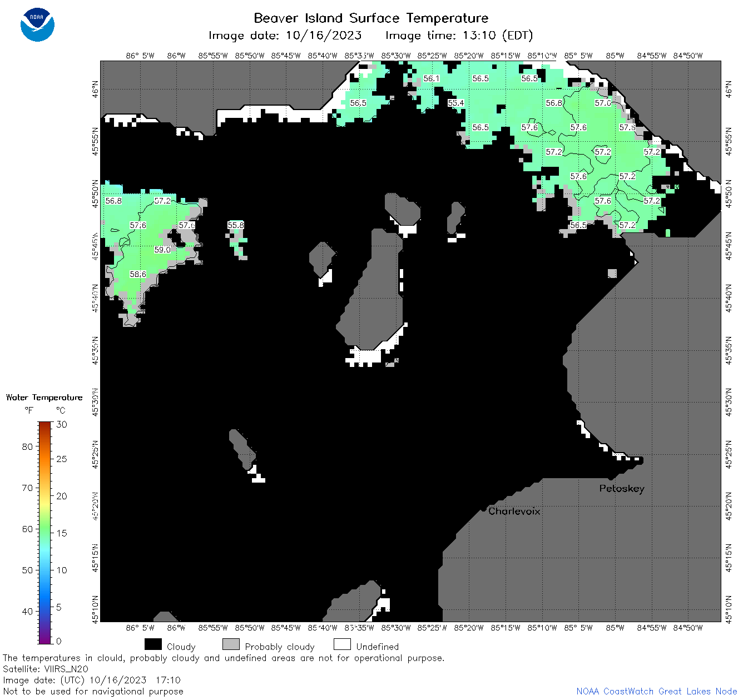This screenshot has width=743, height=700.
Task: Click the 0 Celsius scale tick label
Action: point(59,641)
